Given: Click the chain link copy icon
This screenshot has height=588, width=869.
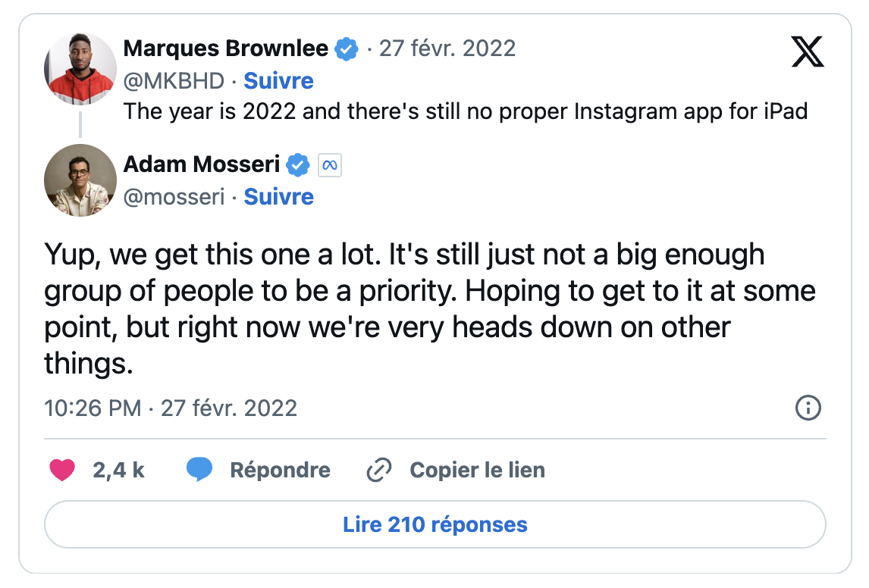Looking at the screenshot, I should pos(379,470).
